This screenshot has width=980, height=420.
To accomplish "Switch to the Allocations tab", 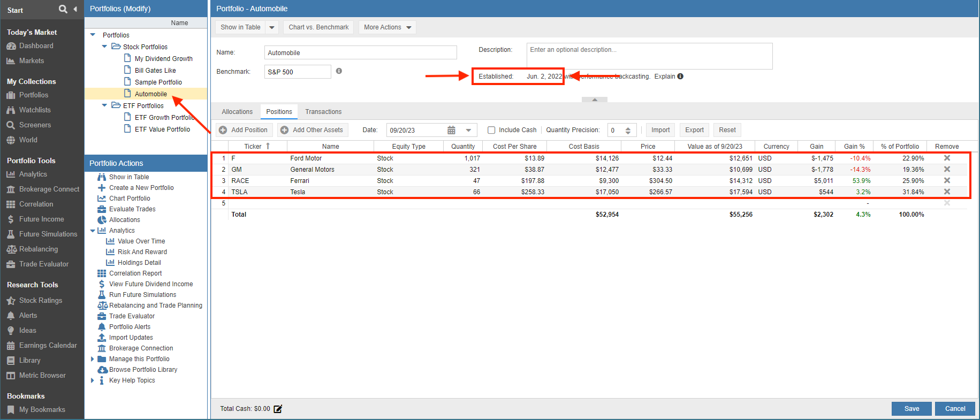I will [x=237, y=112].
